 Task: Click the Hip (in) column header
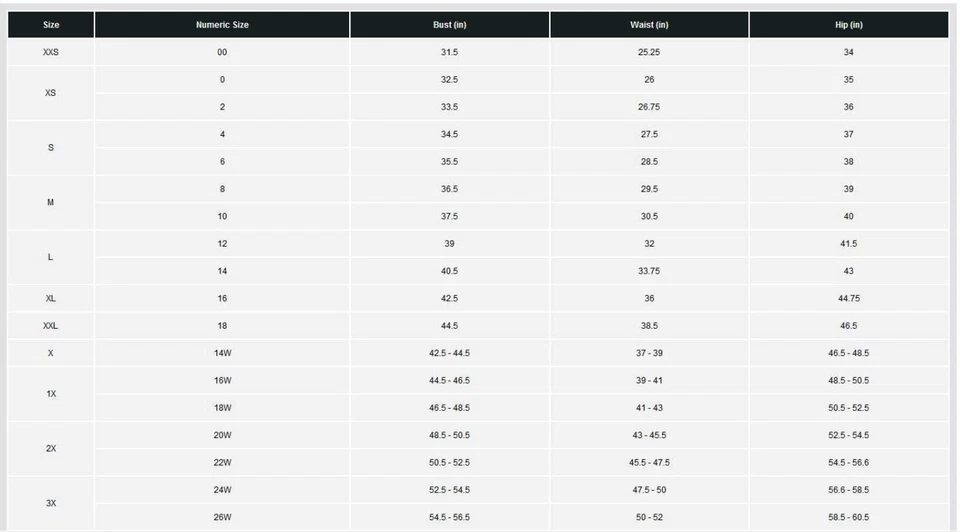click(x=848, y=25)
